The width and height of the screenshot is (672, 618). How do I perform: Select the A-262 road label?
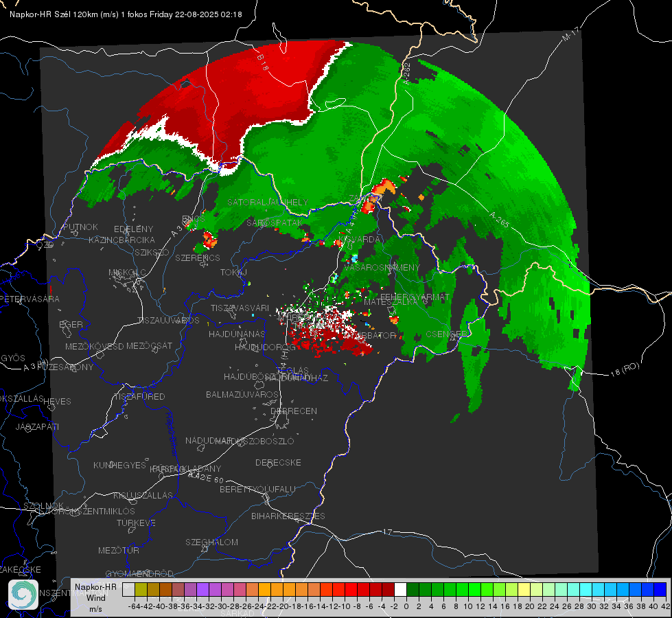click(407, 73)
